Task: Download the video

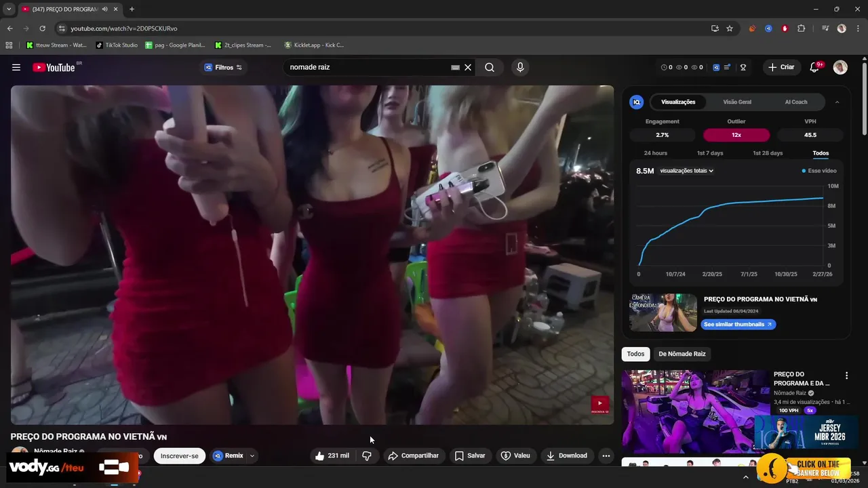Action: click(567, 456)
